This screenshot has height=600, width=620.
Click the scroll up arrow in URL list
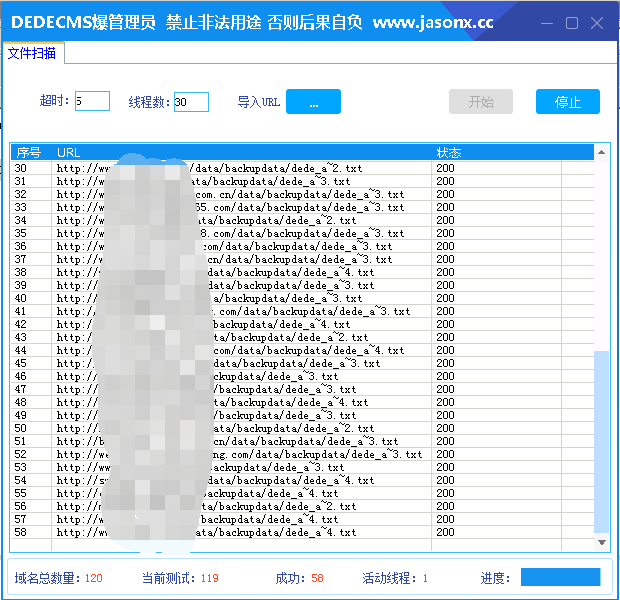(x=602, y=152)
